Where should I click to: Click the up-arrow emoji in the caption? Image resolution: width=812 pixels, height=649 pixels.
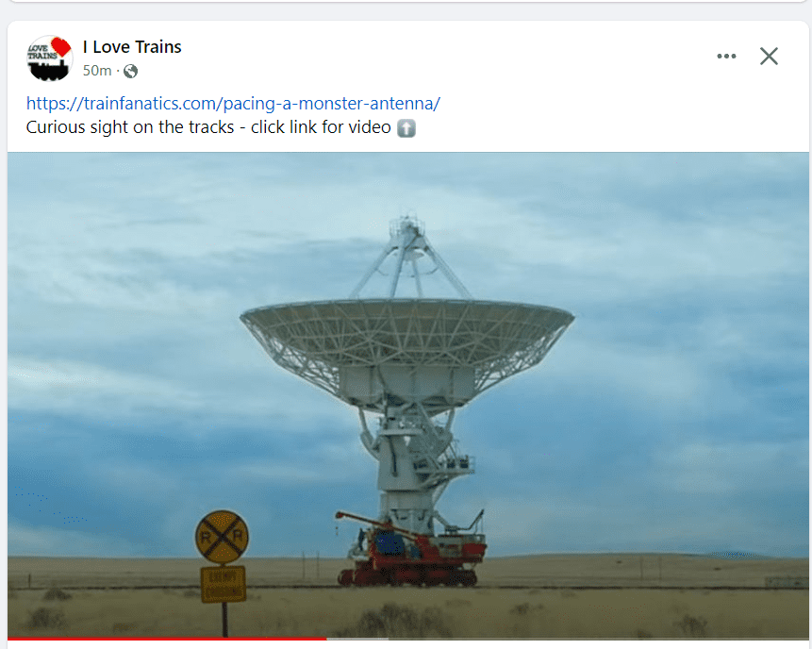coord(406,128)
